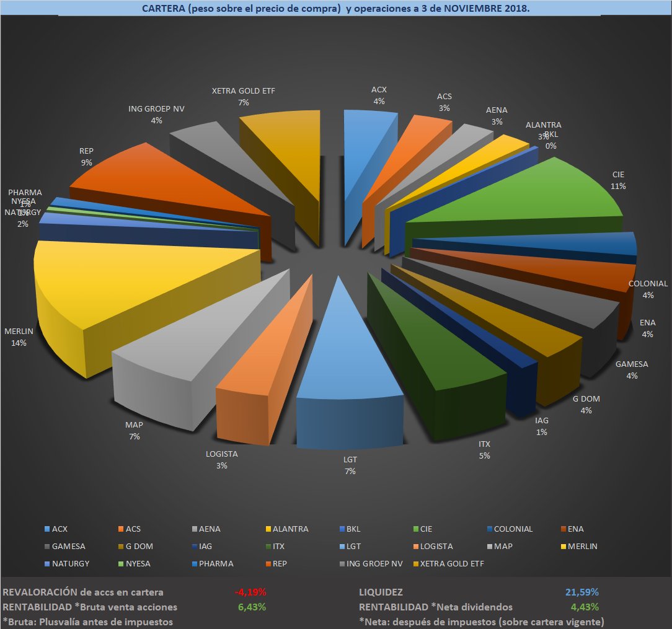The height and width of the screenshot is (629, 672).
Task: Click the 6,43% rentabilidad bruta value
Action: point(252,607)
